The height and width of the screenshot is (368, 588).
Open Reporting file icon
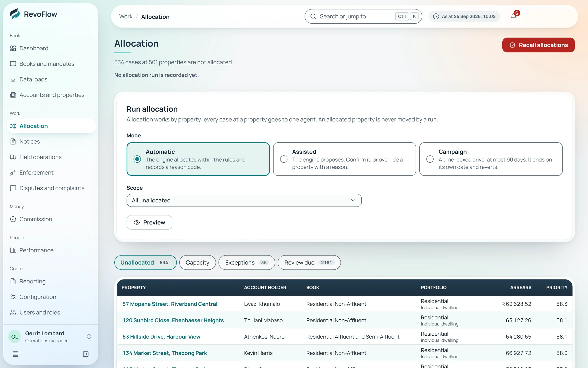(13, 281)
